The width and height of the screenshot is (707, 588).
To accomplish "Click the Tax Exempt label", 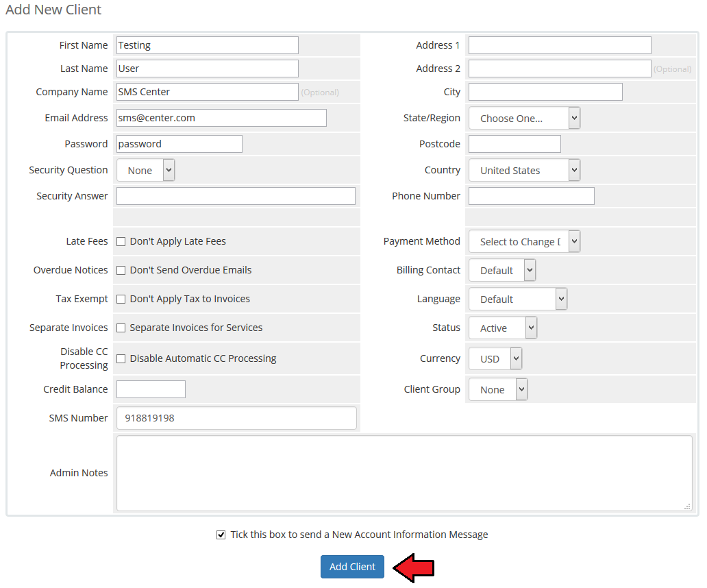I will coord(82,299).
